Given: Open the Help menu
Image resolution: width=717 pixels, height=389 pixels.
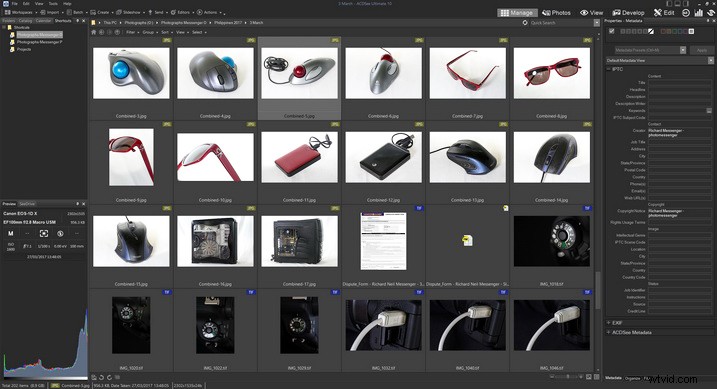Looking at the screenshot, I should (x=67, y=4).
